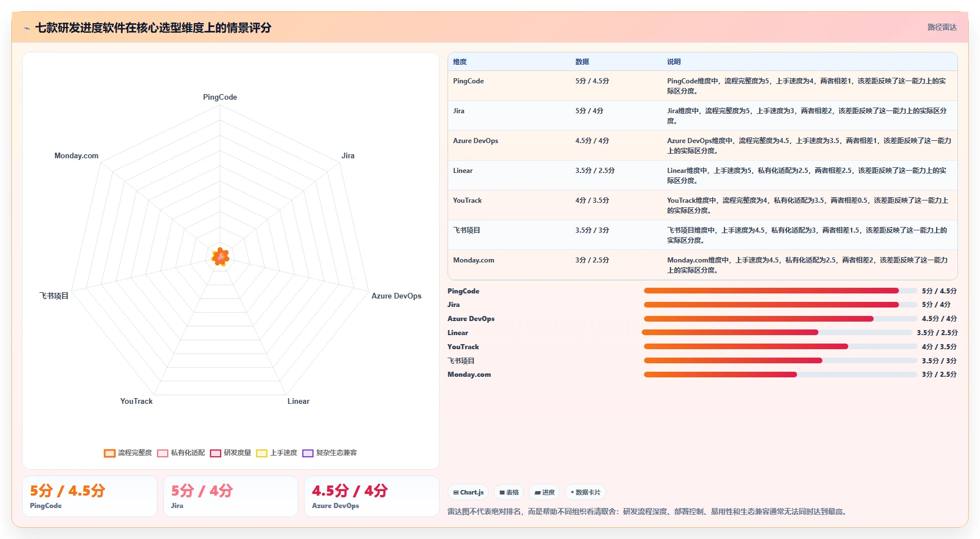Click the small icon before the chart title

27,28
